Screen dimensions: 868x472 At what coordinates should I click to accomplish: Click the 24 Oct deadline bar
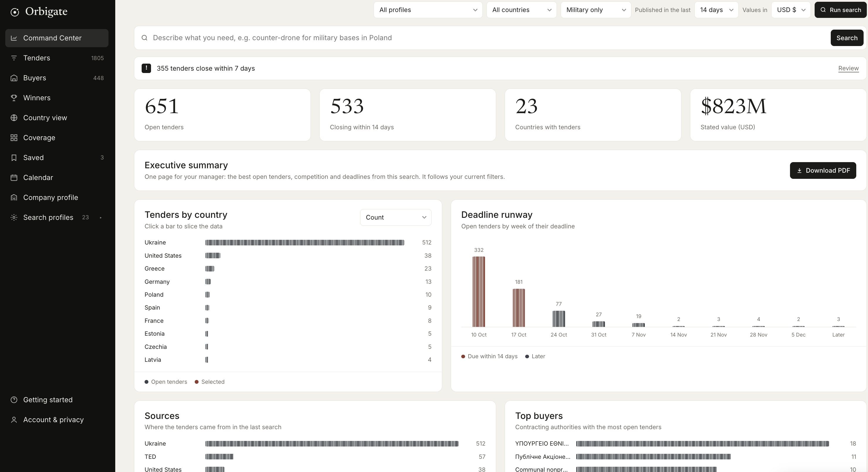pos(559,319)
